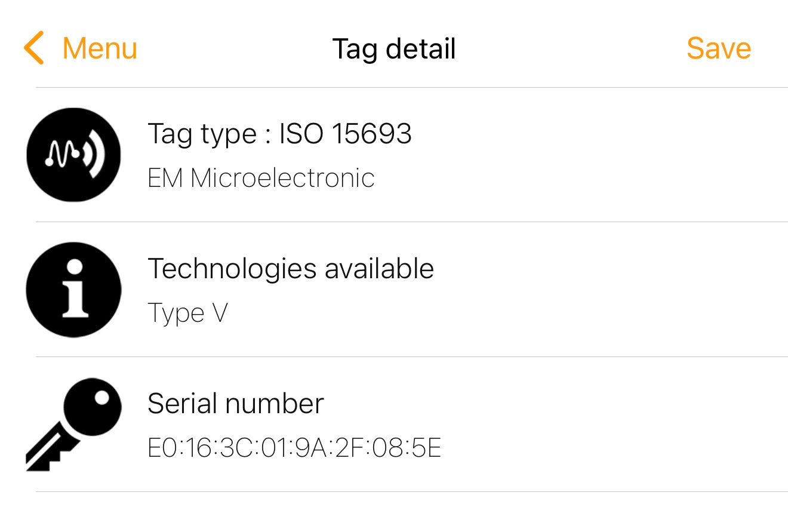
Task: Tap the 'Type V' technology value
Action: point(187,313)
